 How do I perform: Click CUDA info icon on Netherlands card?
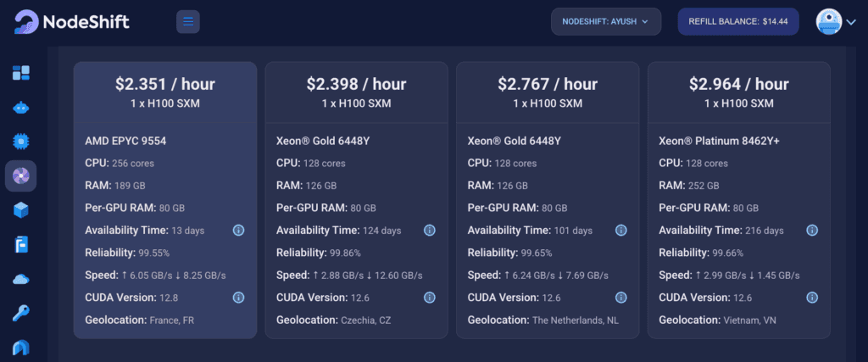[x=621, y=298]
